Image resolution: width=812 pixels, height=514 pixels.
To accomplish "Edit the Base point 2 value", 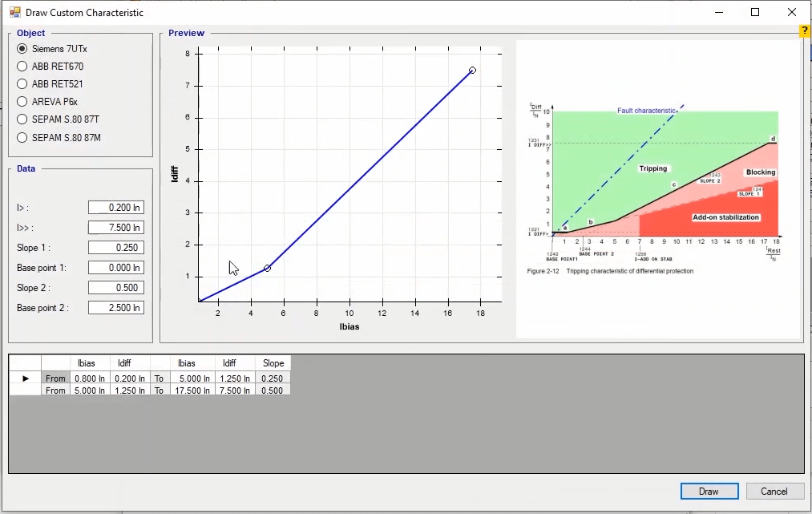I will (116, 308).
